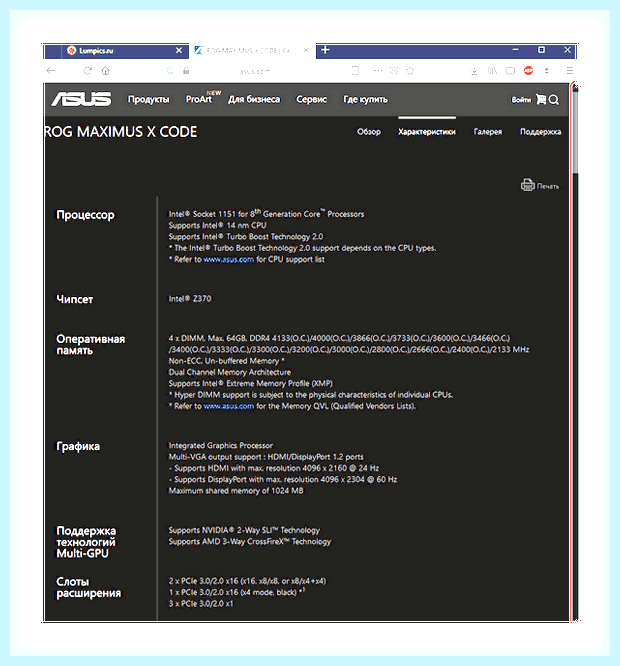
Task: Open the Галерея product tab
Action: tap(488, 132)
